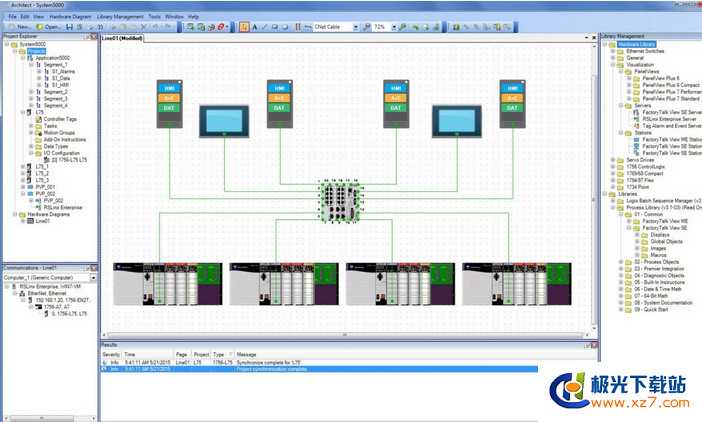Select the pointer selection tool
Screen dimensions: 702x422
tap(244, 27)
